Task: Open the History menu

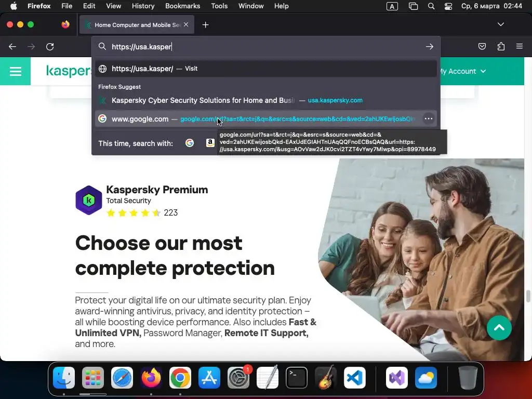Action: (143, 6)
